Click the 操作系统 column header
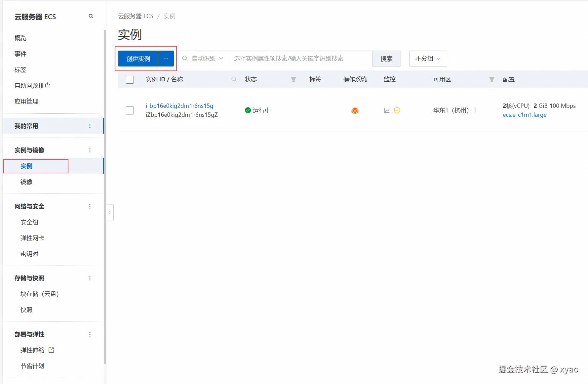The width and height of the screenshot is (588, 384). (355, 79)
